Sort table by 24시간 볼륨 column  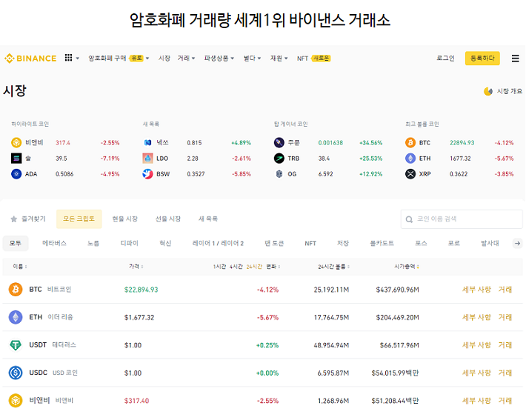point(334,267)
